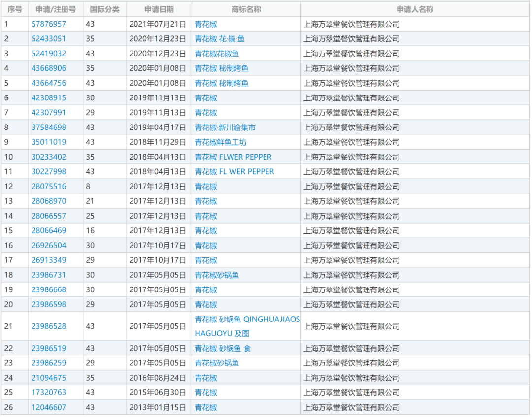
Task: Open registration number 23986528
Action: pyautogui.click(x=48, y=326)
